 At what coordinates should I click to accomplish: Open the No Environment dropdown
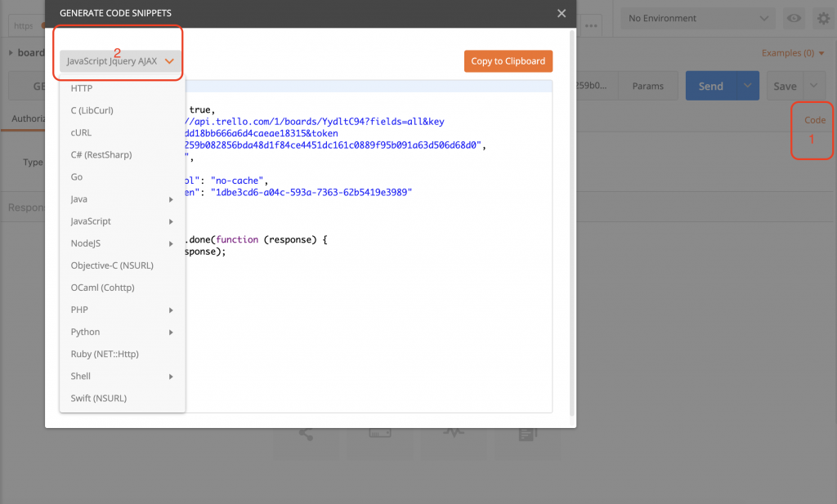point(697,18)
